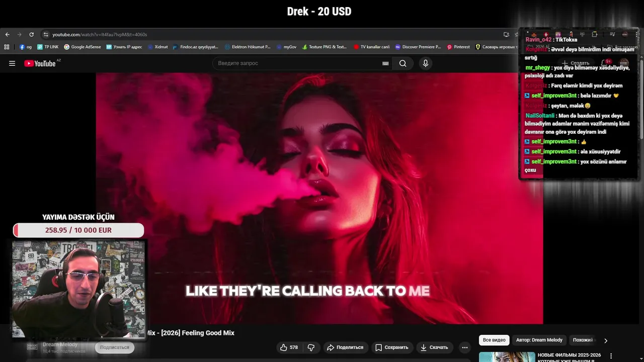Like the video with thumbs-up 578
Screen dimensions: 644x362
pos(289,347)
